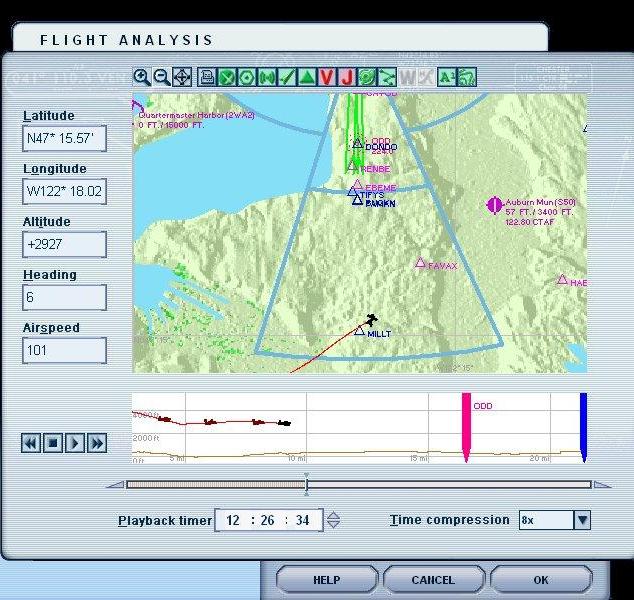Image resolution: width=634 pixels, height=600 pixels.
Task: Click the EBEME intersection triangle
Action: (357, 185)
